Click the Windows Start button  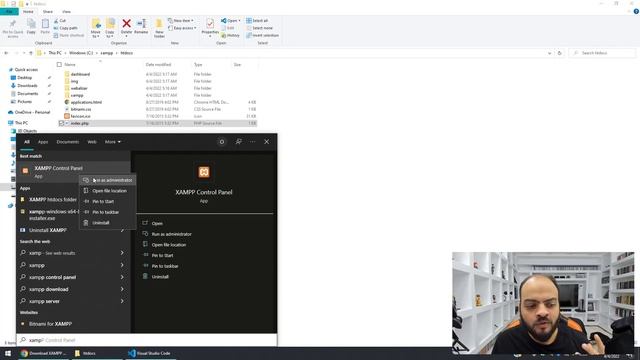(x=8, y=353)
